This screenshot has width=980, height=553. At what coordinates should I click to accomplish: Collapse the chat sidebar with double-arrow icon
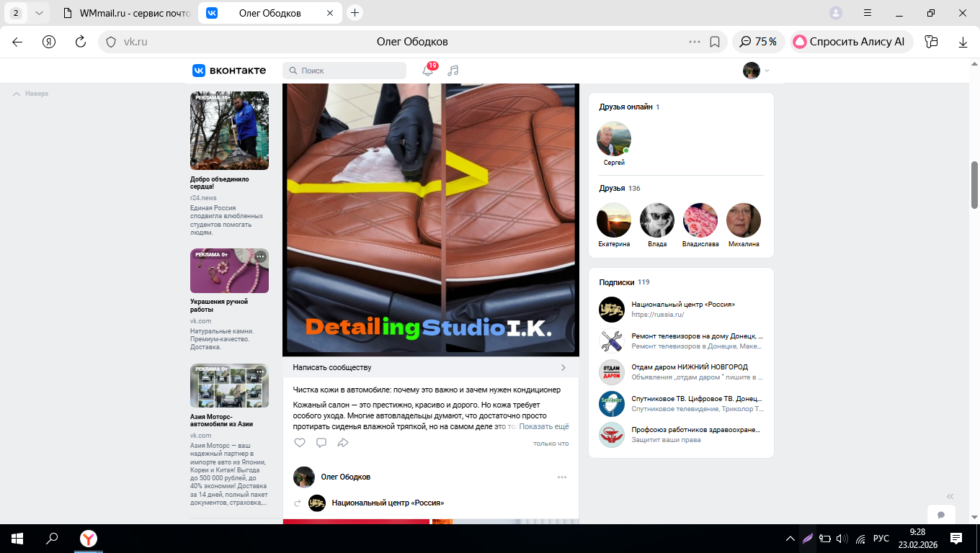950,496
